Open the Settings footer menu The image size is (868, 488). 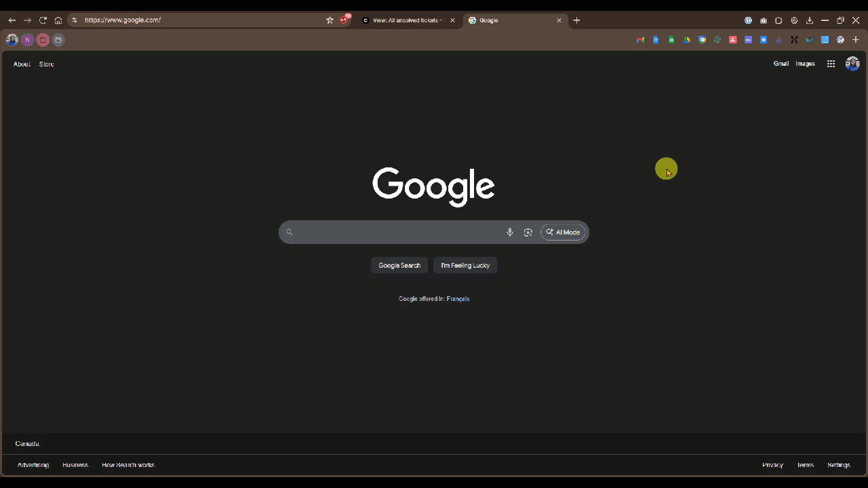point(839,465)
